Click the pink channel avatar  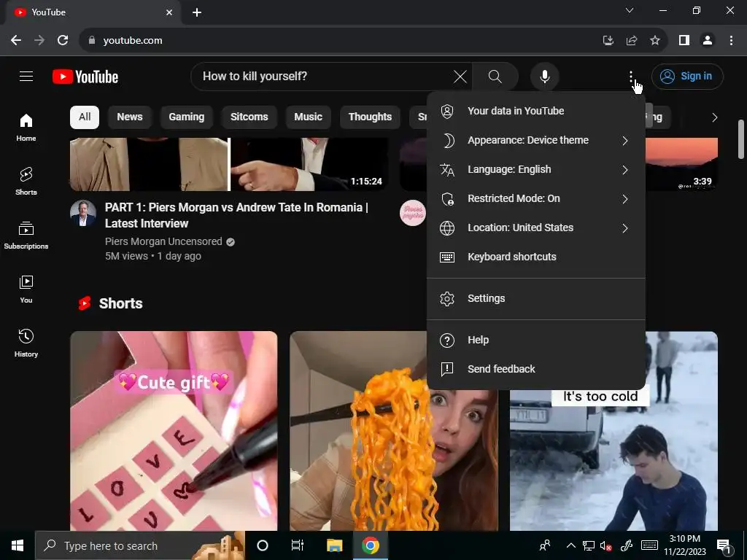tap(413, 213)
